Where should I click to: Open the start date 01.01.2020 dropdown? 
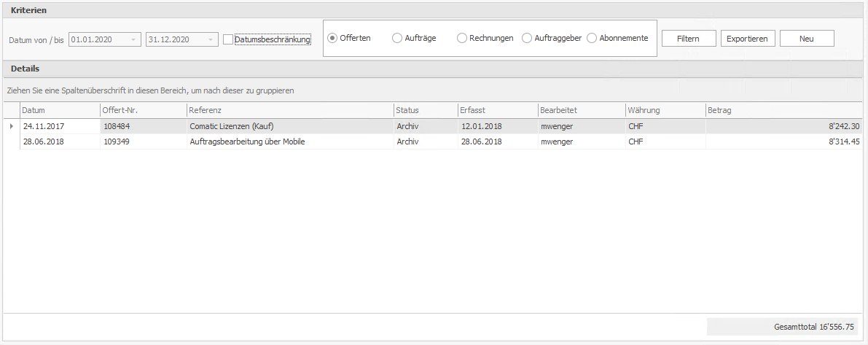pos(133,39)
